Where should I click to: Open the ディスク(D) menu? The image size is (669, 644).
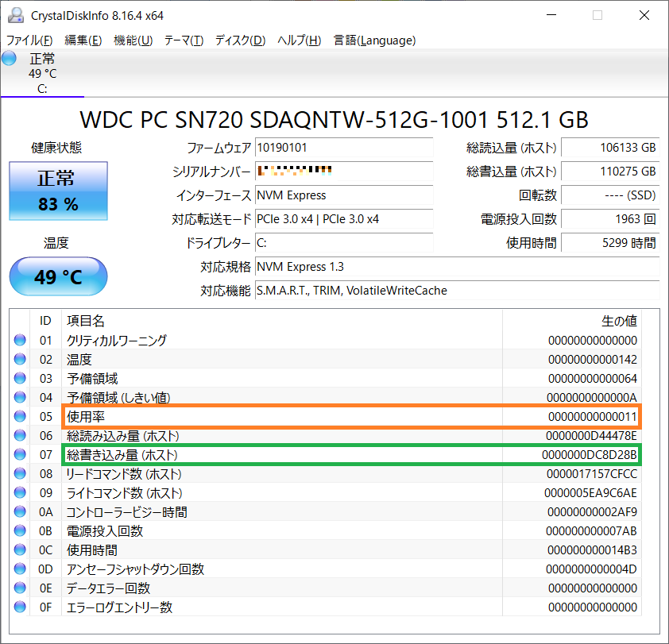click(240, 40)
